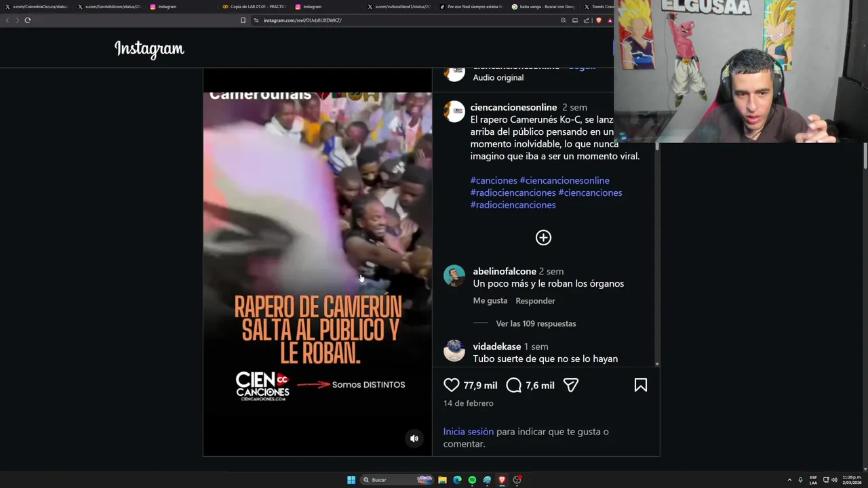Open Spotify from the taskbar
This screenshot has height=488, width=868.
[x=472, y=480]
